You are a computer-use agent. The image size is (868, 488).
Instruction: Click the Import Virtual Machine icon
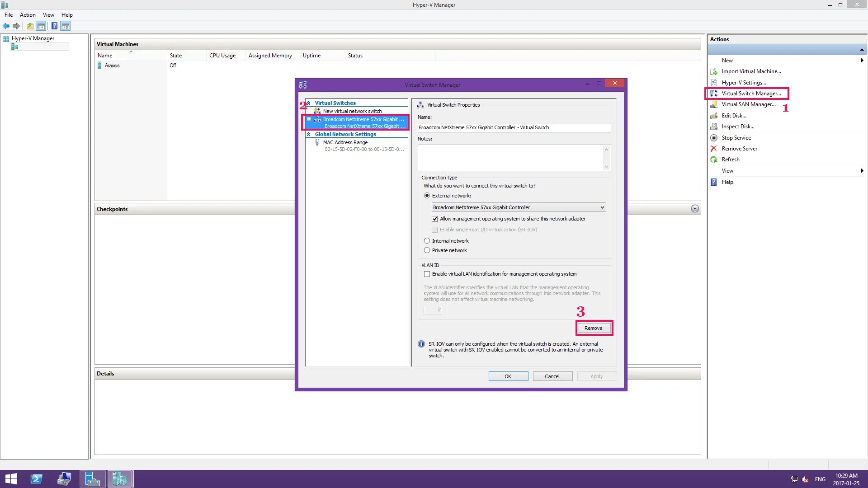pyautogui.click(x=714, y=71)
